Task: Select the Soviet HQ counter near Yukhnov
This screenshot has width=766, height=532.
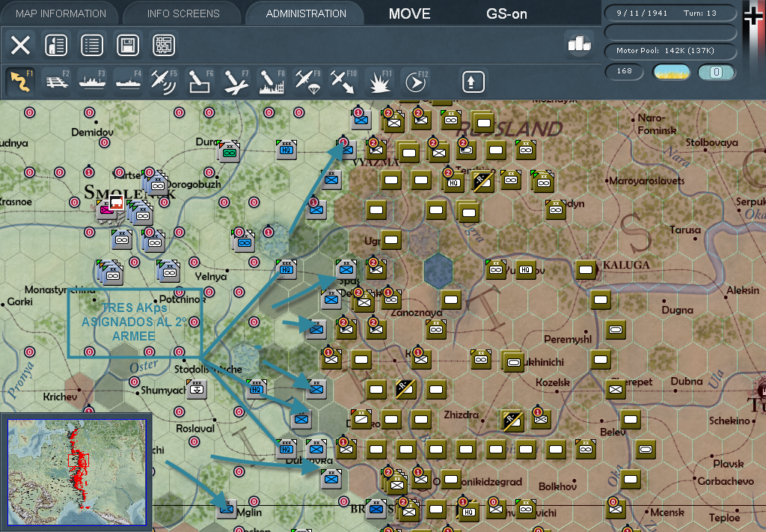Action: click(x=525, y=269)
